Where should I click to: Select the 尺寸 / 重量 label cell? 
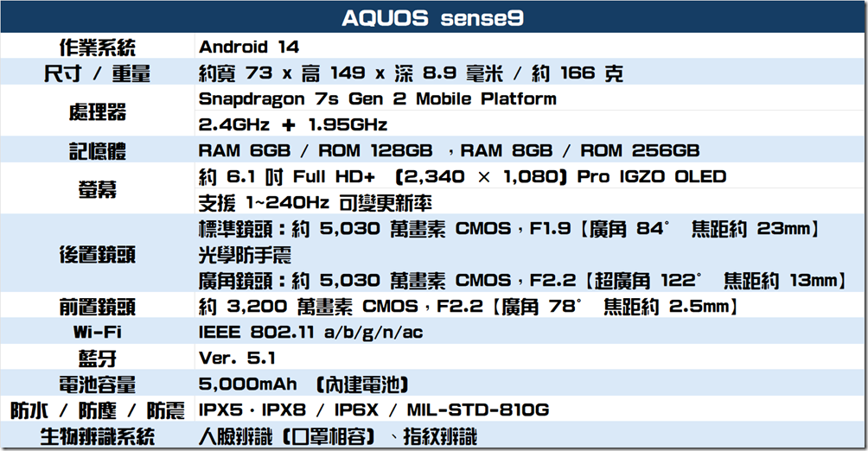coord(97,73)
